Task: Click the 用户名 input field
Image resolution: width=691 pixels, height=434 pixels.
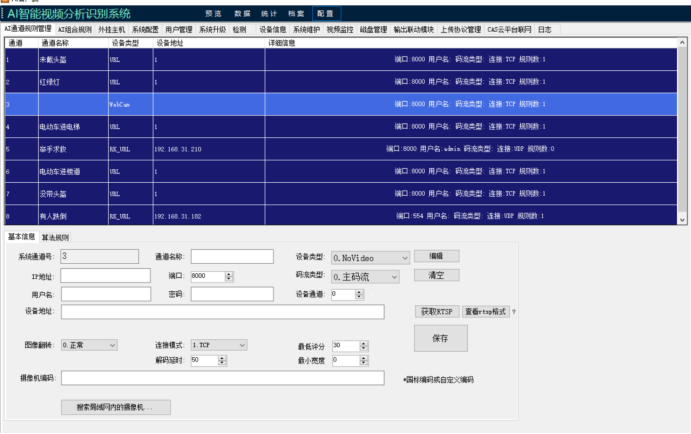Action: click(x=106, y=294)
